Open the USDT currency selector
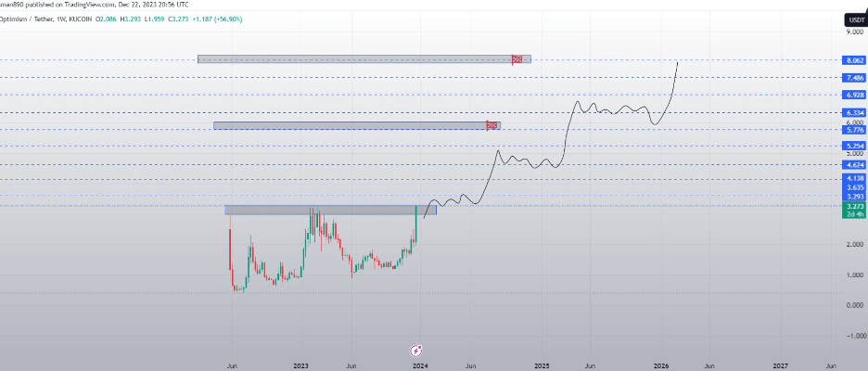 click(855, 20)
